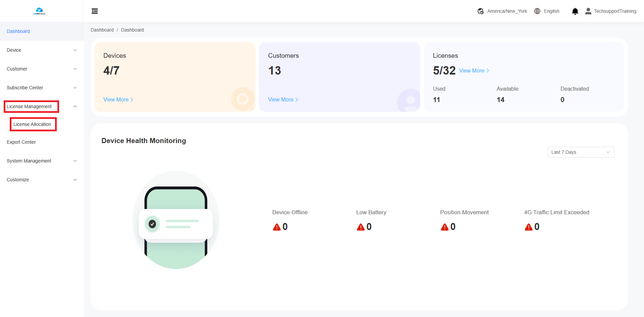Click the Low Battery warning icon
This screenshot has width=644, height=317.
coord(361,227)
